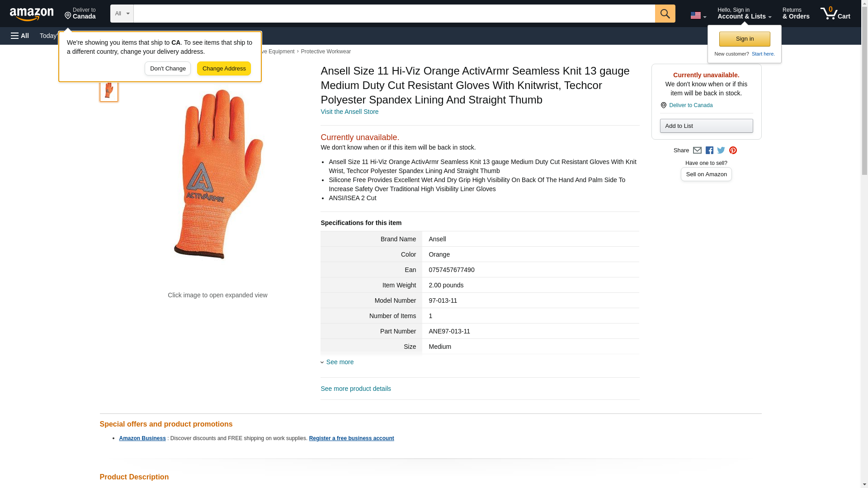
Task: Select the orange glove thumbnail
Action: click(109, 90)
